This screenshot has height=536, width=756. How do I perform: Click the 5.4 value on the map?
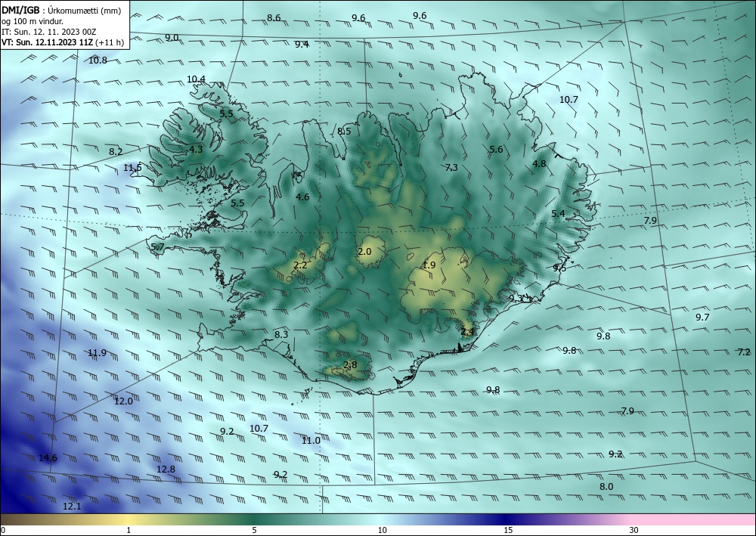[x=558, y=213]
